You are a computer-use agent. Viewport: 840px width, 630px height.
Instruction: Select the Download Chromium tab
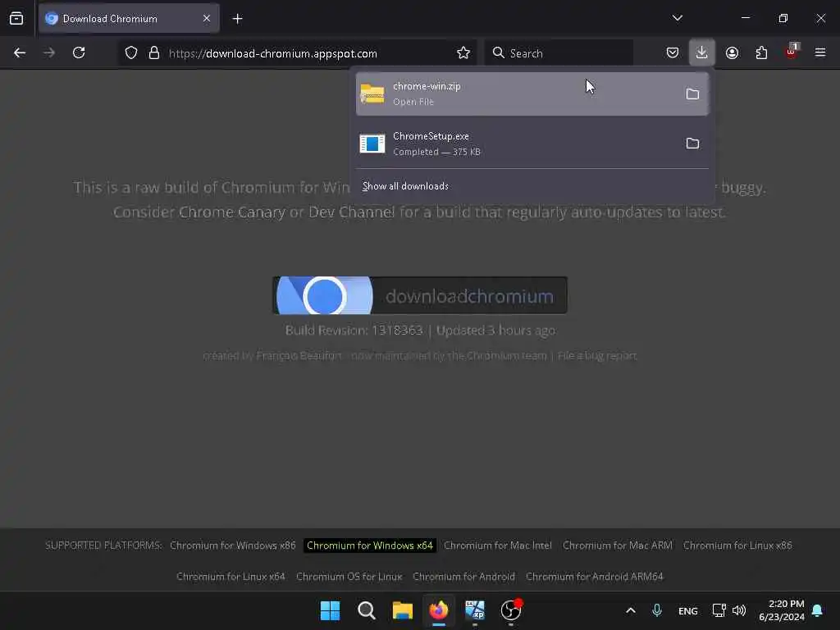point(129,19)
